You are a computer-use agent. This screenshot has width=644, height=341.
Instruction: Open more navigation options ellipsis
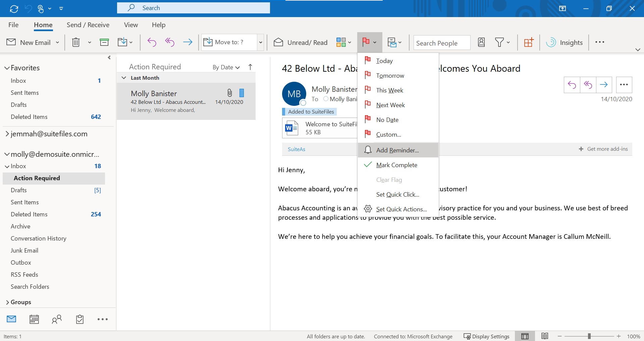(102, 319)
